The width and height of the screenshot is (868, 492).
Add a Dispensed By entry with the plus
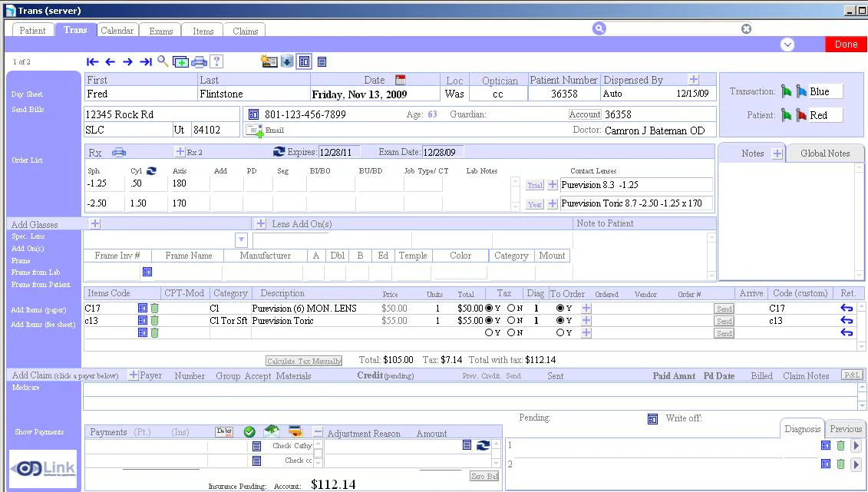coord(694,80)
